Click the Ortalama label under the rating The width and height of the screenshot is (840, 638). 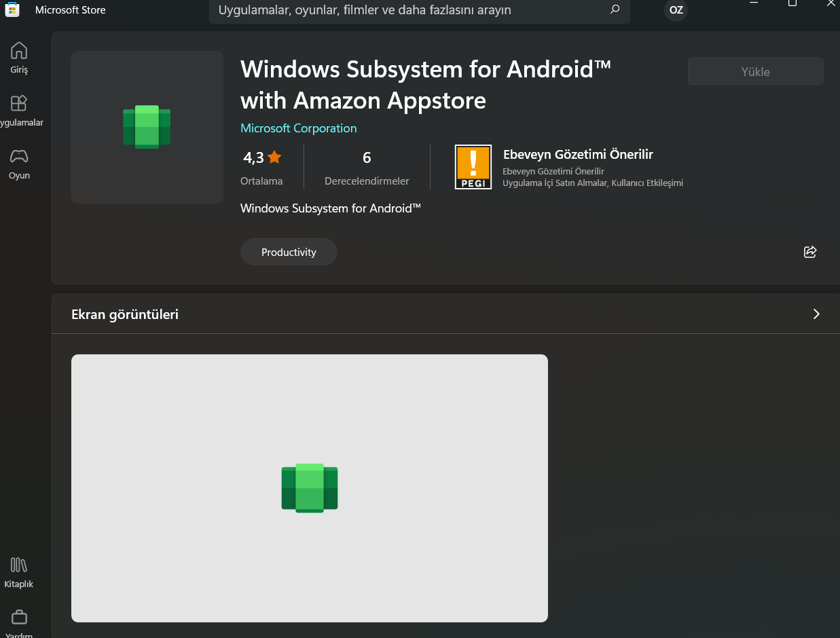pos(261,181)
